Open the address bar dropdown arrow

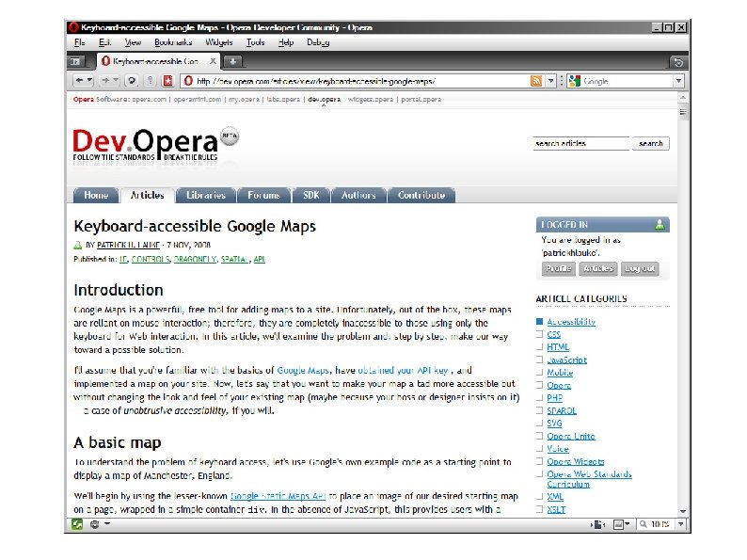tap(550, 81)
